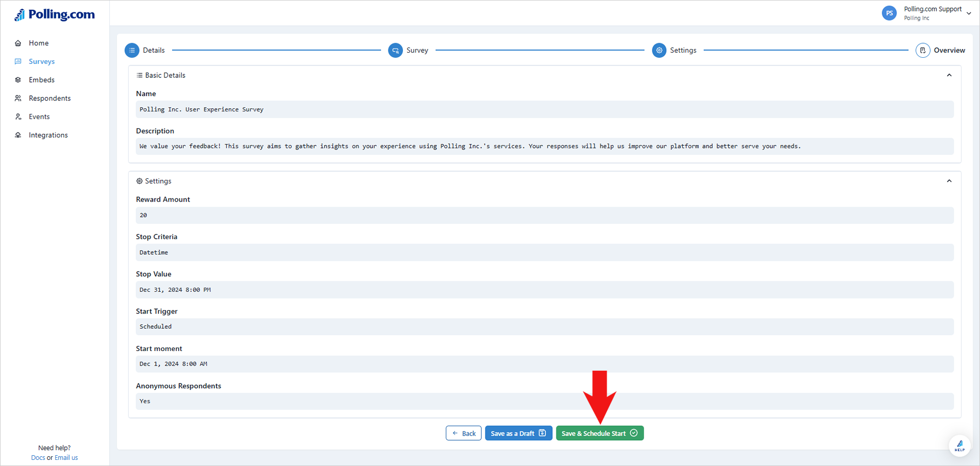Viewport: 980px width, 466px height.
Task: Click the Anonymous Respondents Yes value
Action: 545,401
